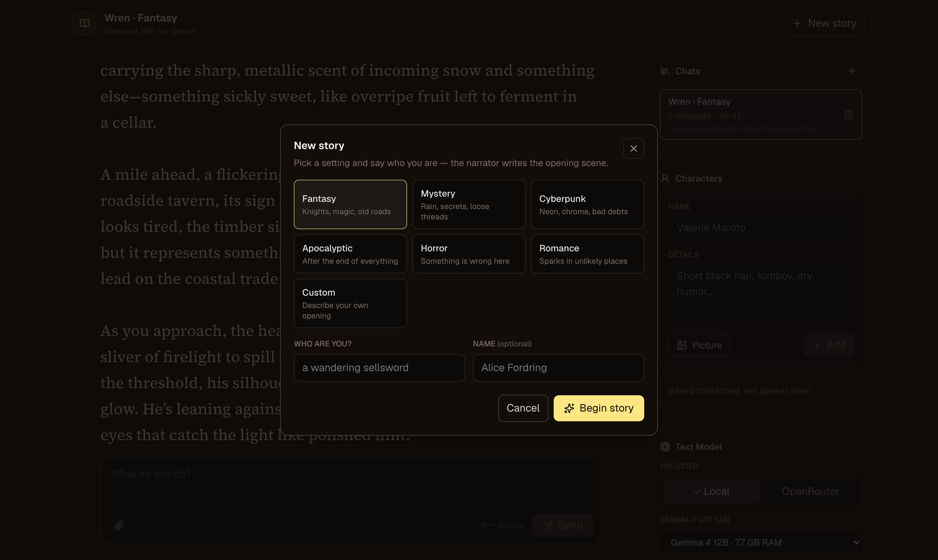938x560 pixels.
Task: Click the Add character button
Action: 828,345
